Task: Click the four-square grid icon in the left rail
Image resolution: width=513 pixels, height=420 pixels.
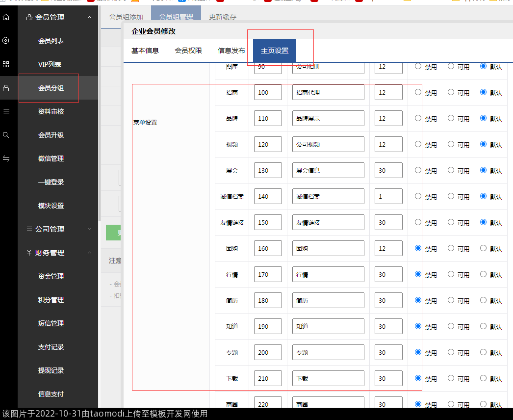Action: click(x=6, y=64)
